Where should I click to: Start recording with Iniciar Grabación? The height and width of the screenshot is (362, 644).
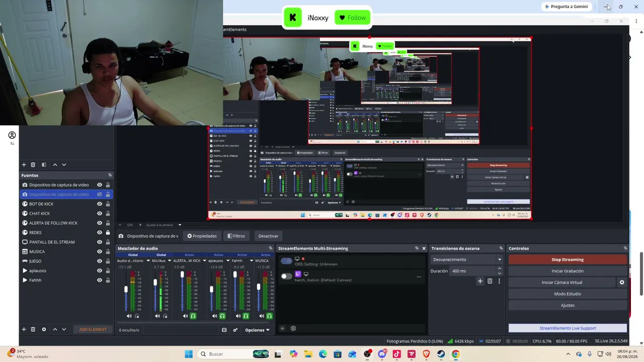568,271
